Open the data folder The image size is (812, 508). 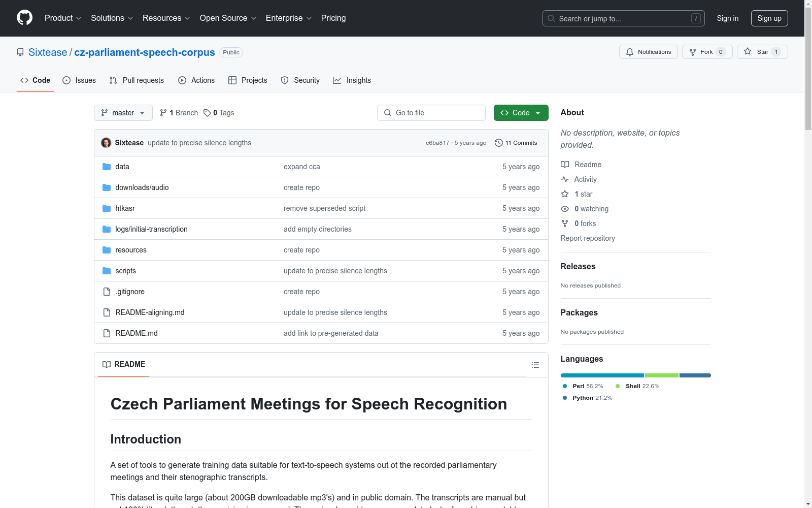click(x=122, y=167)
